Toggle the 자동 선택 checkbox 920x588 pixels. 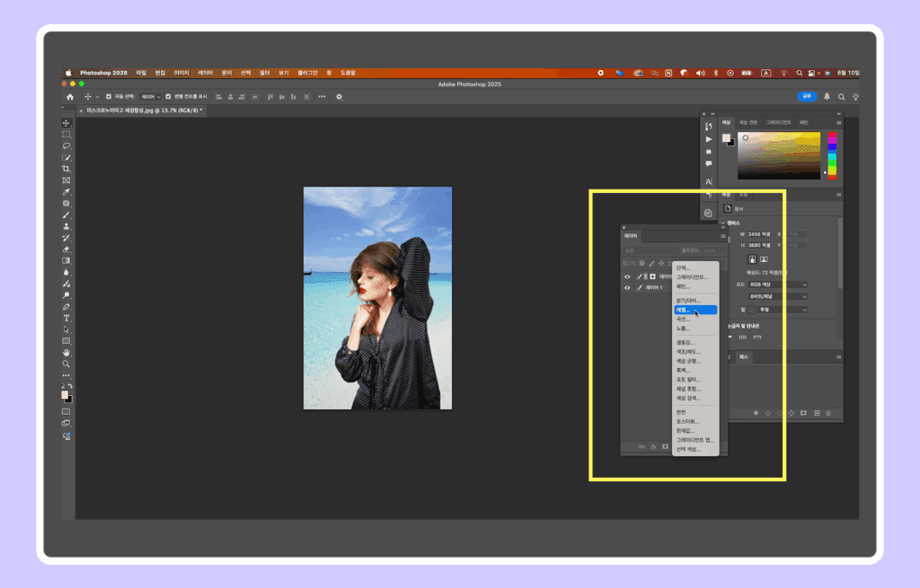[109, 96]
